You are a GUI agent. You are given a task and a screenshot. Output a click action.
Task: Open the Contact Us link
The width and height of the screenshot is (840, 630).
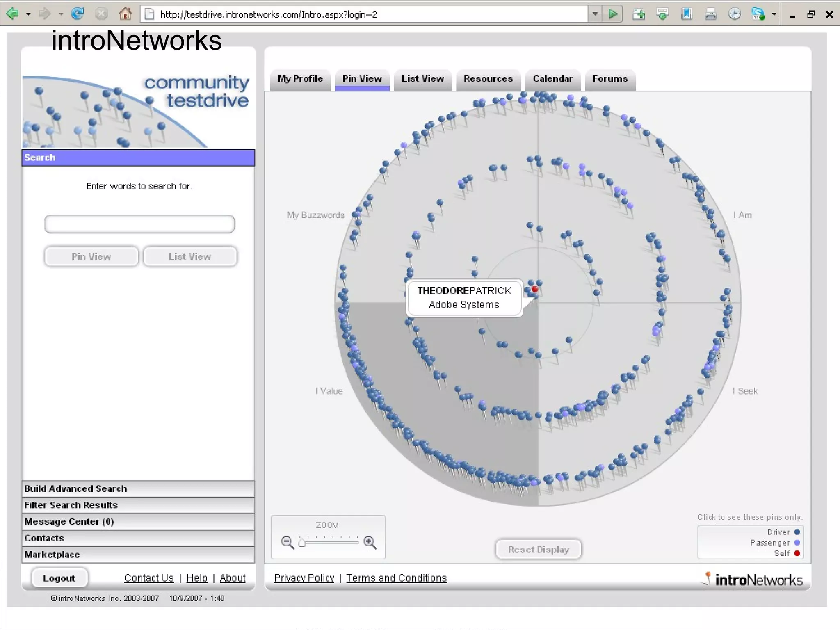coord(149,578)
